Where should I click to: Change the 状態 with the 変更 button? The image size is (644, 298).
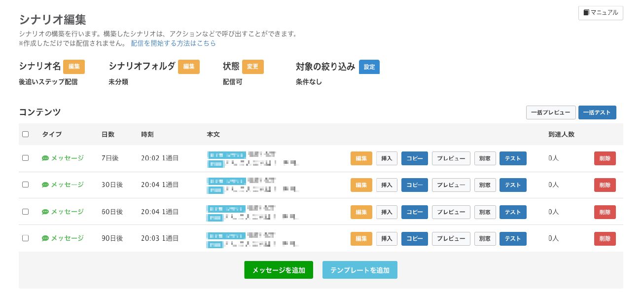coord(252,67)
